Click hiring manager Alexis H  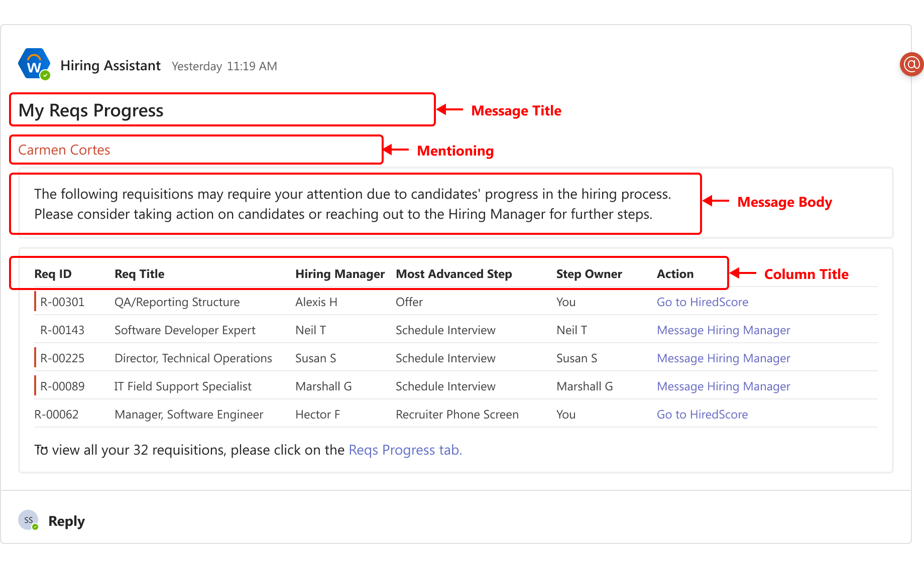click(316, 302)
